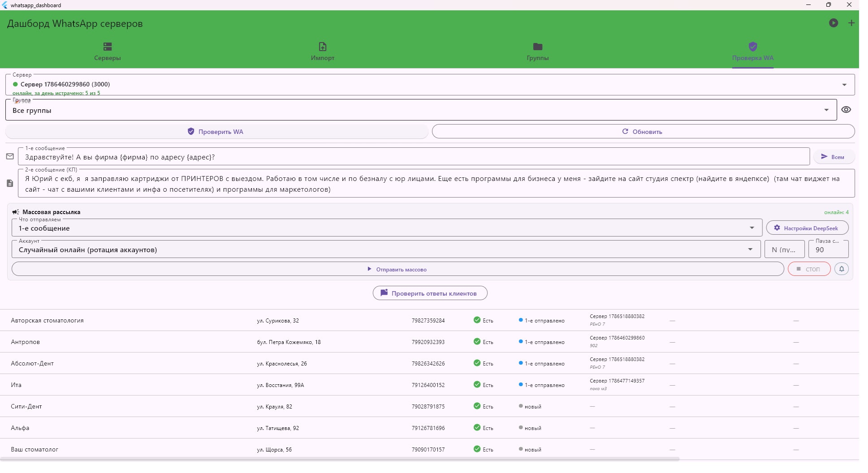Toggle the eye visibility icon next to groups
Screen dimensions: 868x473
tap(846, 110)
